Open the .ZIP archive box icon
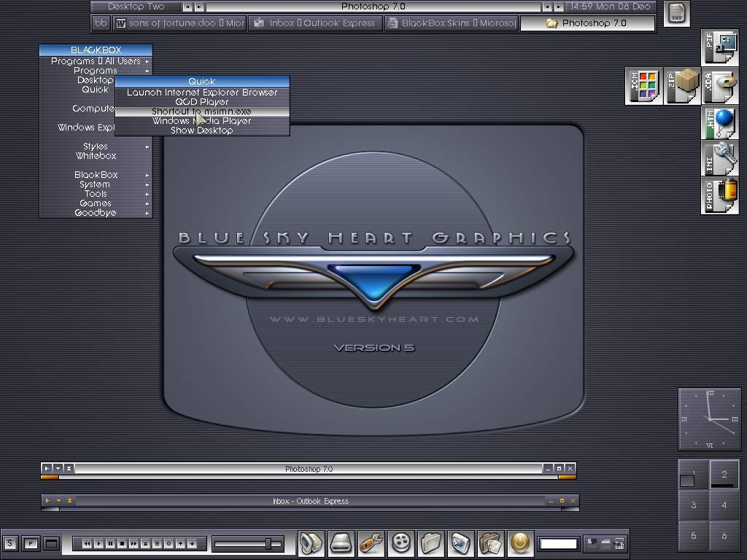The height and width of the screenshot is (560, 747). [682, 86]
